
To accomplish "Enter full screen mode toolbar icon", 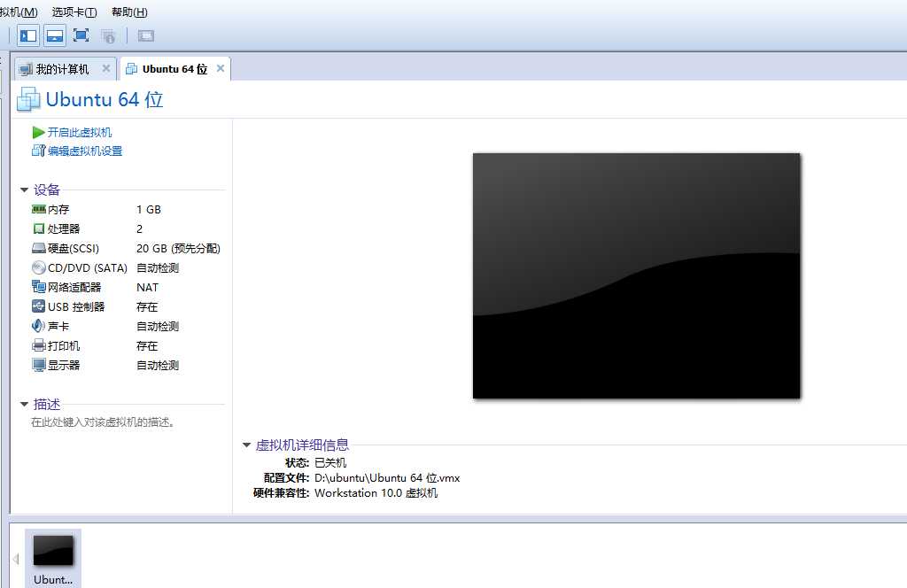I will click(81, 35).
